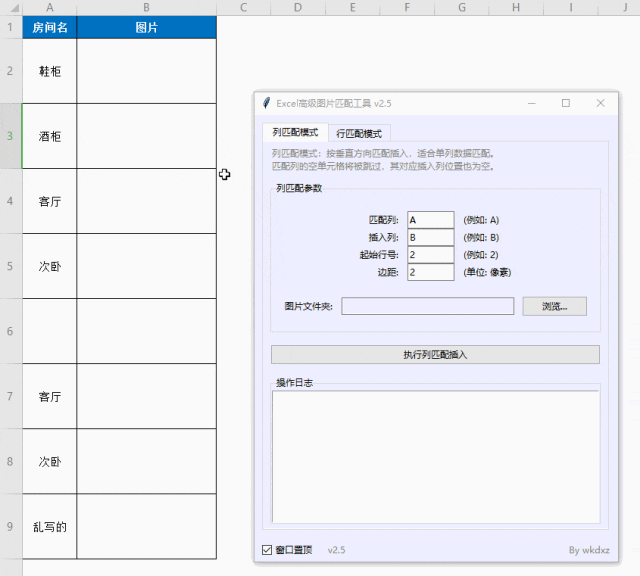Click the feather app icon in title bar
The width and height of the screenshot is (640, 576).
[x=267, y=103]
